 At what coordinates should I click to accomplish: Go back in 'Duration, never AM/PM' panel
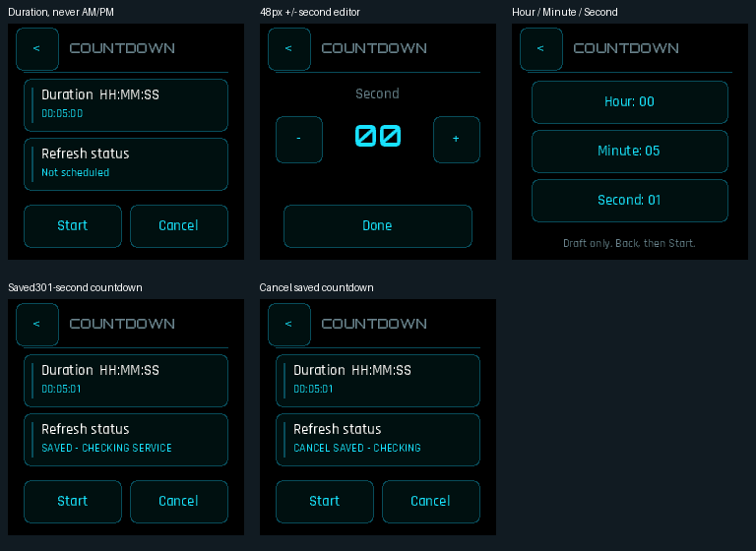(37, 49)
